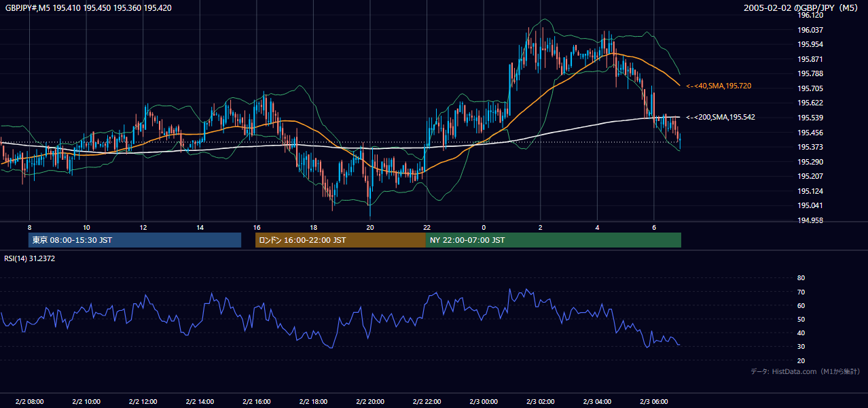Click the RSI(14) 31.2372 indicator label
868x408 pixels.
30,258
